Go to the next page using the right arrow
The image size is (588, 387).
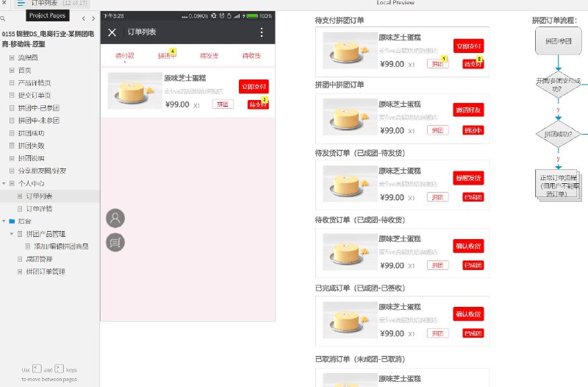(93, 18)
